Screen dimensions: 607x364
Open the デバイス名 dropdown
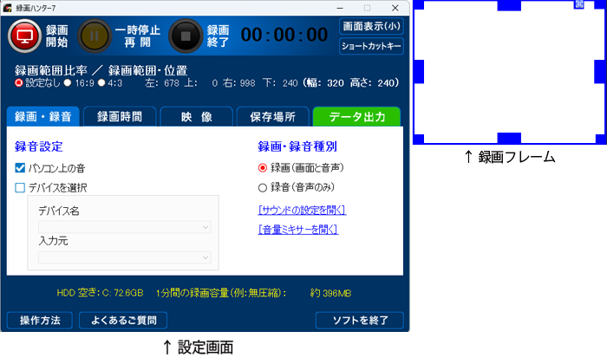tap(124, 227)
